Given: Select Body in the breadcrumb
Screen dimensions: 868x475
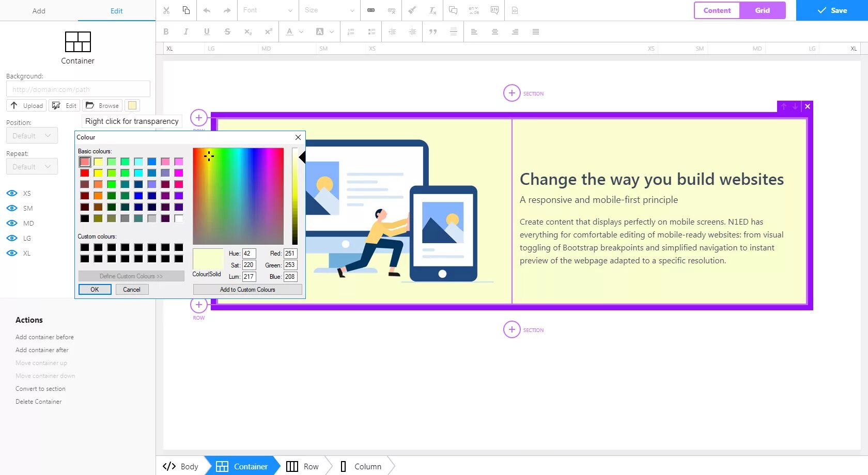Looking at the screenshot, I should coord(181,466).
